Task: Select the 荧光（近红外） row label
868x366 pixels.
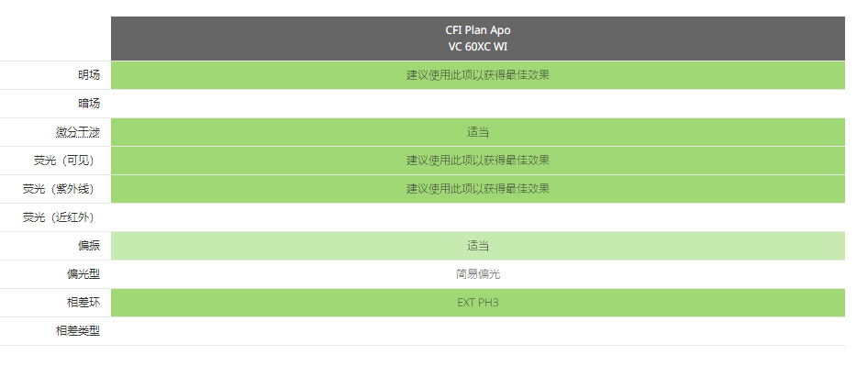Action: [59, 217]
